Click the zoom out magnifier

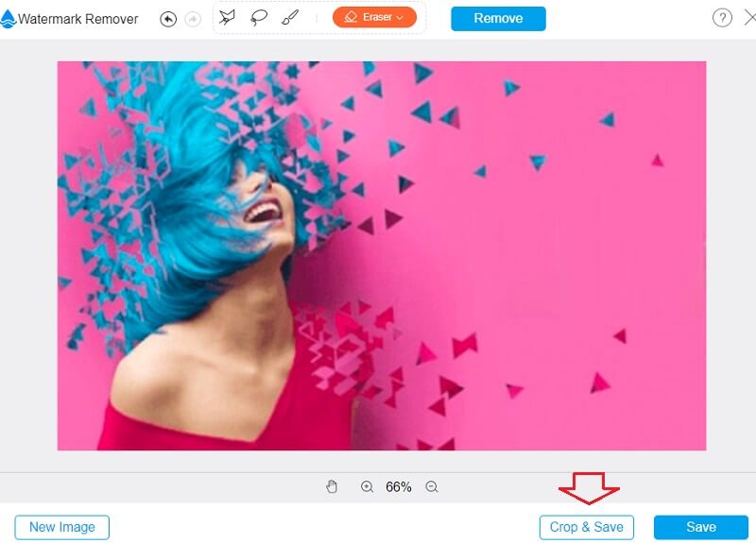click(432, 487)
